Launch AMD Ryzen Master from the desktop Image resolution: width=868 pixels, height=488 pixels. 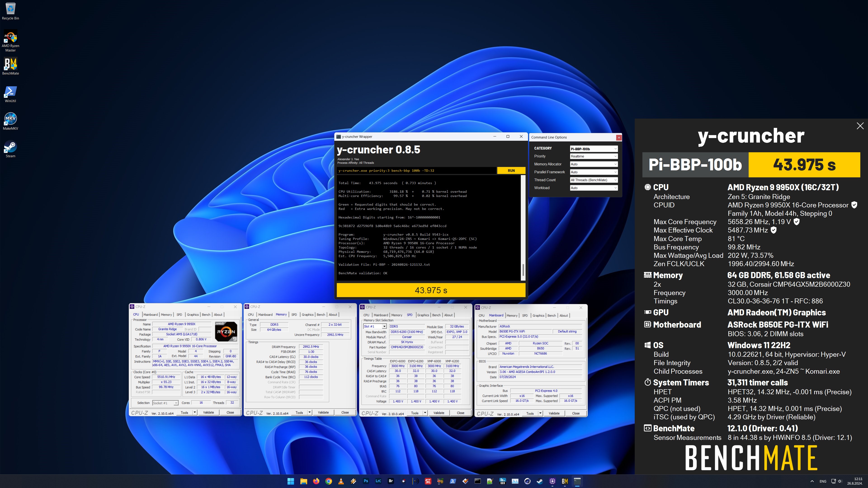point(10,41)
